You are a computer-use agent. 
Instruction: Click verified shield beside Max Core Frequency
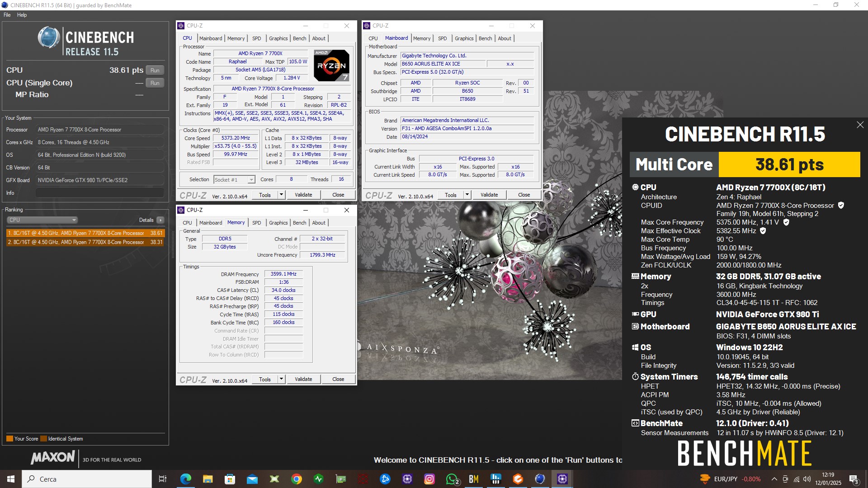coord(786,222)
